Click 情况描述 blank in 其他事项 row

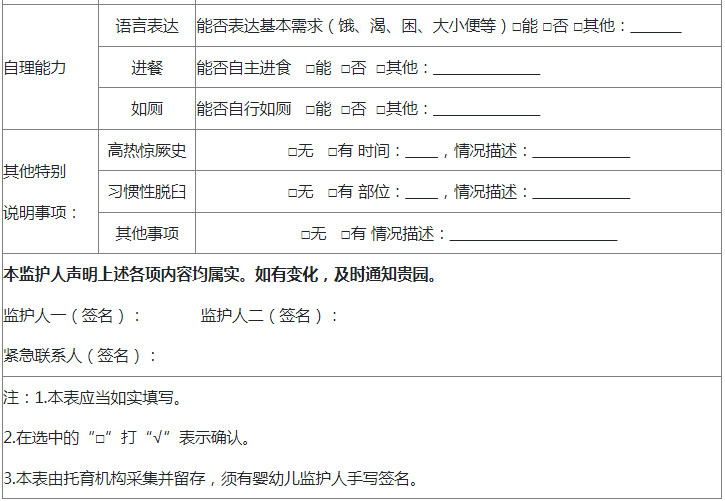pos(533,236)
